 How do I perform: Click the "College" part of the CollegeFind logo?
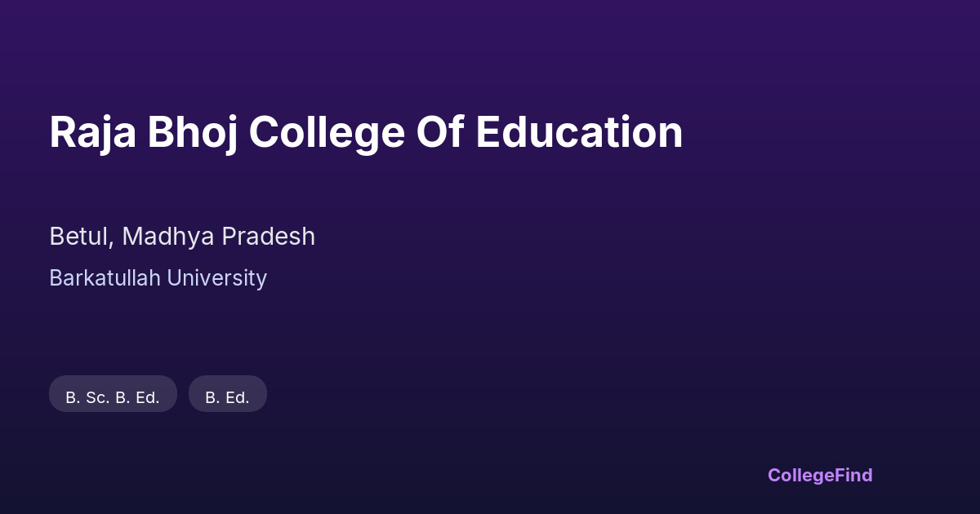[800, 475]
